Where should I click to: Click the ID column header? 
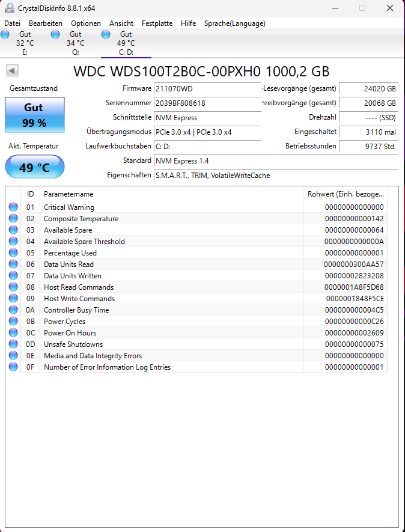[30, 194]
